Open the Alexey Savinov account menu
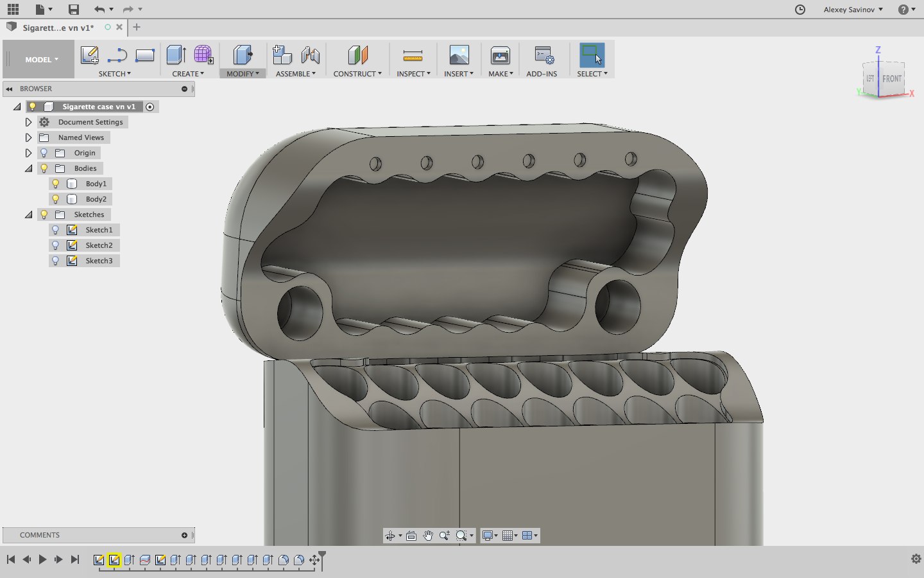 pyautogui.click(x=853, y=10)
